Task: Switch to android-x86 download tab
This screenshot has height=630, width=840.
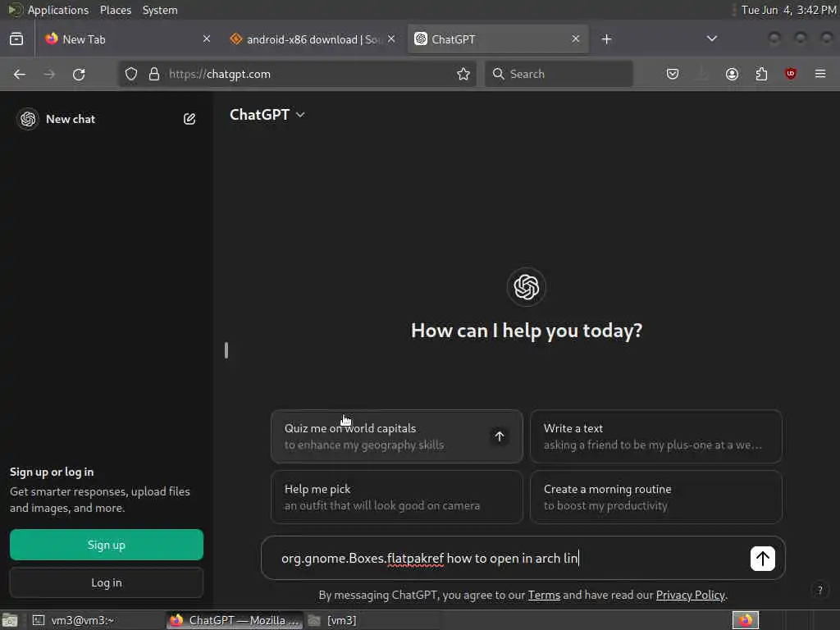Action: pos(313,39)
